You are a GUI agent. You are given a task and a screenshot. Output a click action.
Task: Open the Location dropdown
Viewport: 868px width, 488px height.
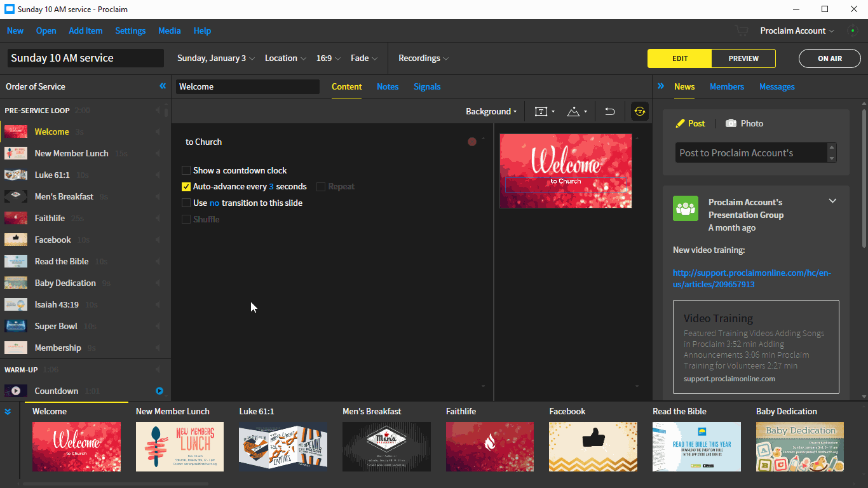(x=285, y=58)
